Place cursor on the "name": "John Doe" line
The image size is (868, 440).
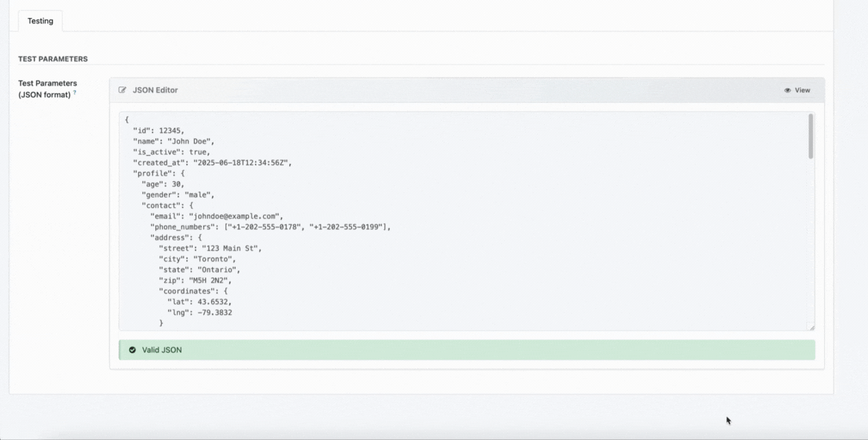point(174,141)
